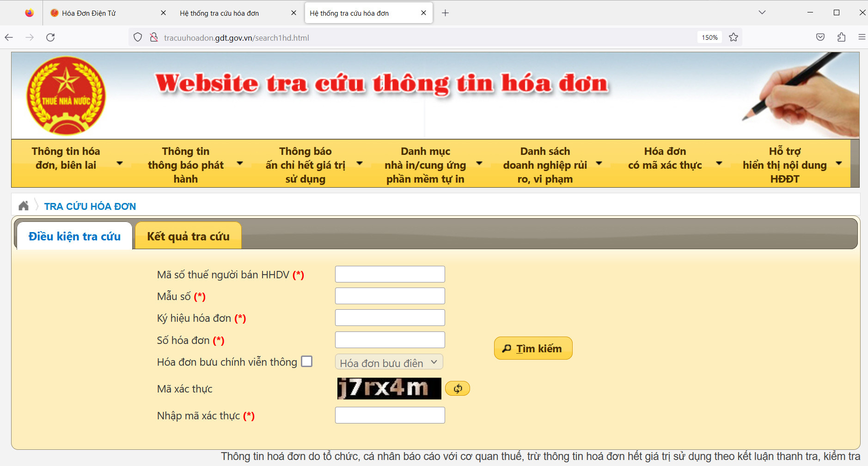Screen dimensions: 868x466
Task: List all tabs with the chevron button
Action: point(762,12)
